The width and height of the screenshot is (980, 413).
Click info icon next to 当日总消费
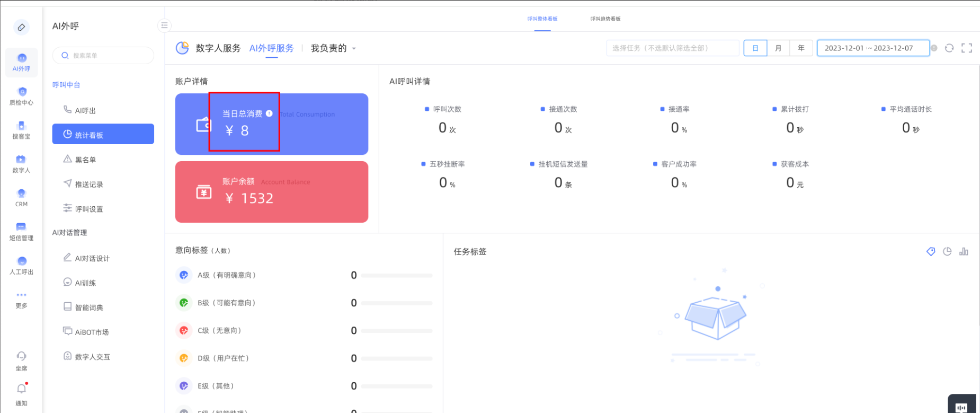[269, 113]
